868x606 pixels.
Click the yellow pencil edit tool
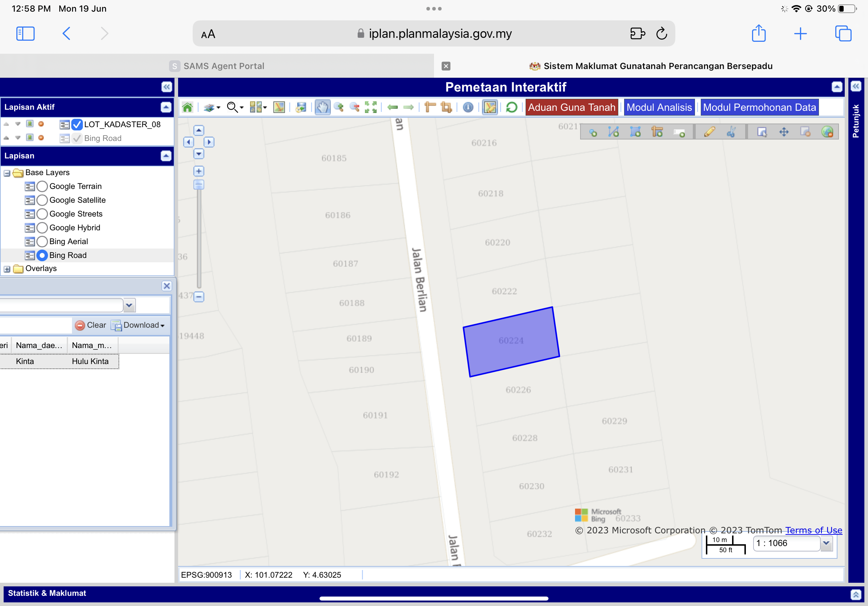point(709,132)
